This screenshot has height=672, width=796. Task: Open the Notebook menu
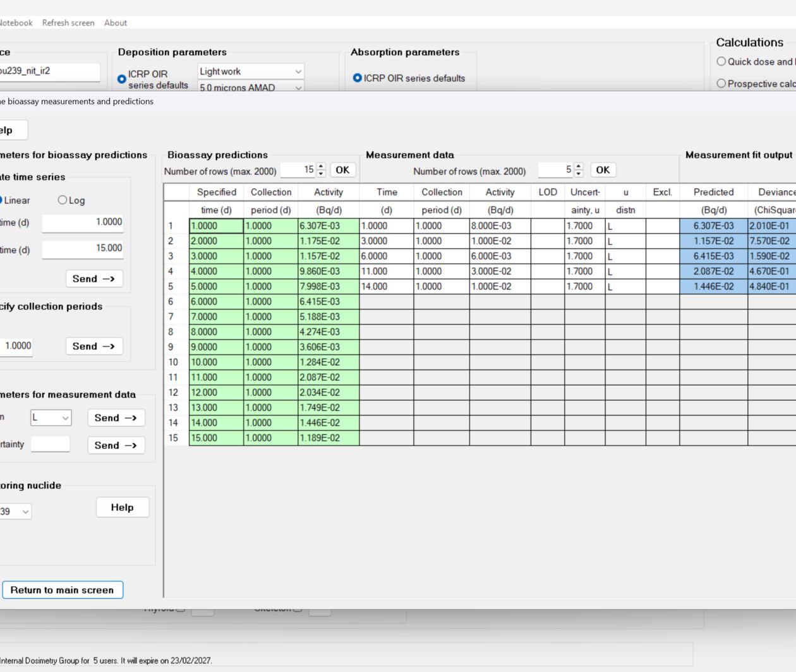pyautogui.click(x=16, y=23)
